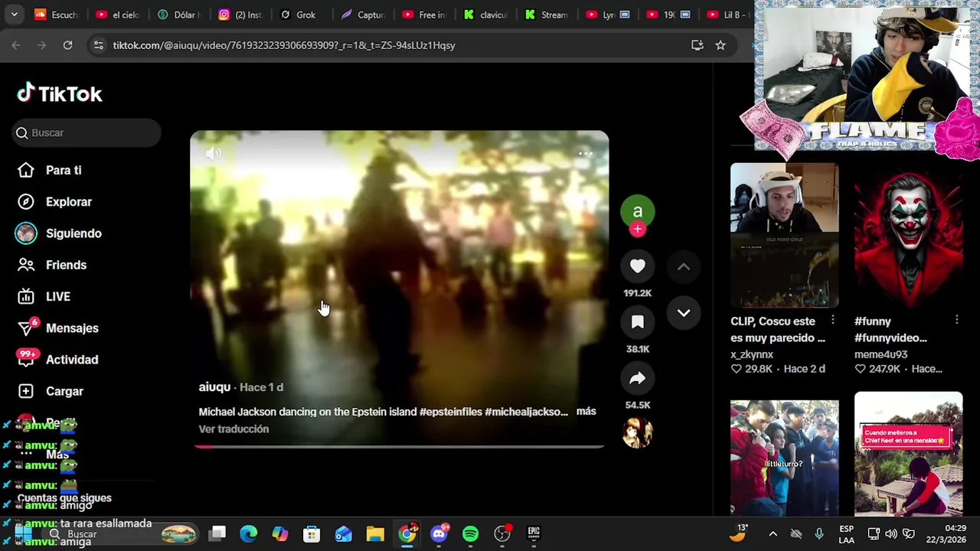Image resolution: width=980 pixels, height=551 pixels.
Task: Open x_zkynnx profile link
Action: pyautogui.click(x=752, y=354)
